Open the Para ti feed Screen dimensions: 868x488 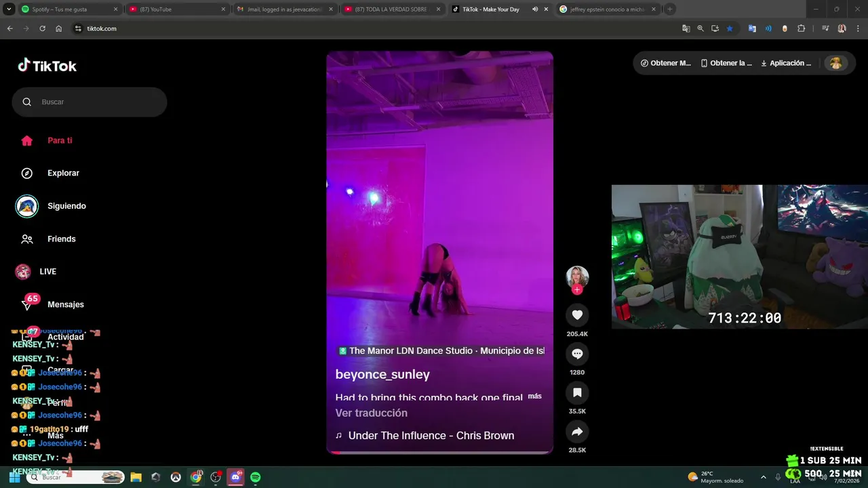(60, 140)
